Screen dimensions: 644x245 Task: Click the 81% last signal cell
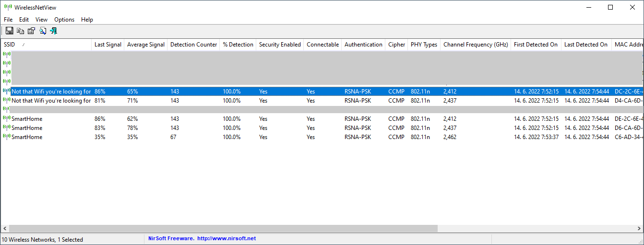pyautogui.click(x=100, y=101)
